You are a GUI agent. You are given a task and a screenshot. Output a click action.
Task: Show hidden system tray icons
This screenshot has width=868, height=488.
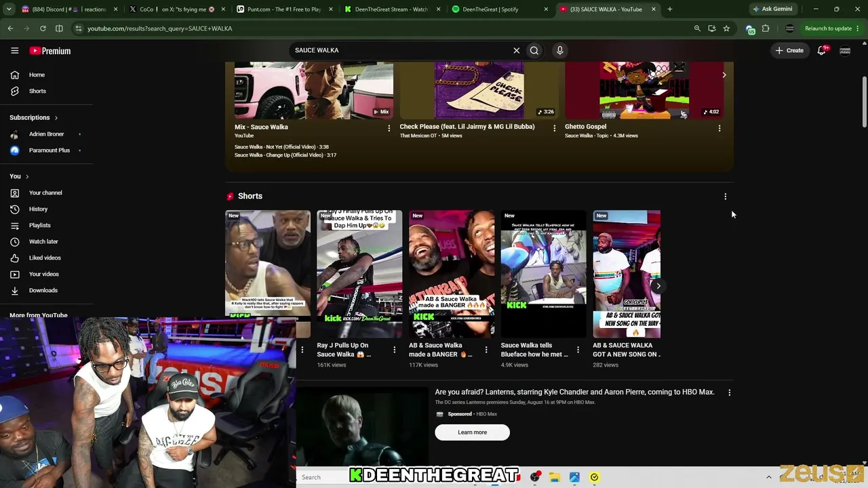tap(768, 477)
